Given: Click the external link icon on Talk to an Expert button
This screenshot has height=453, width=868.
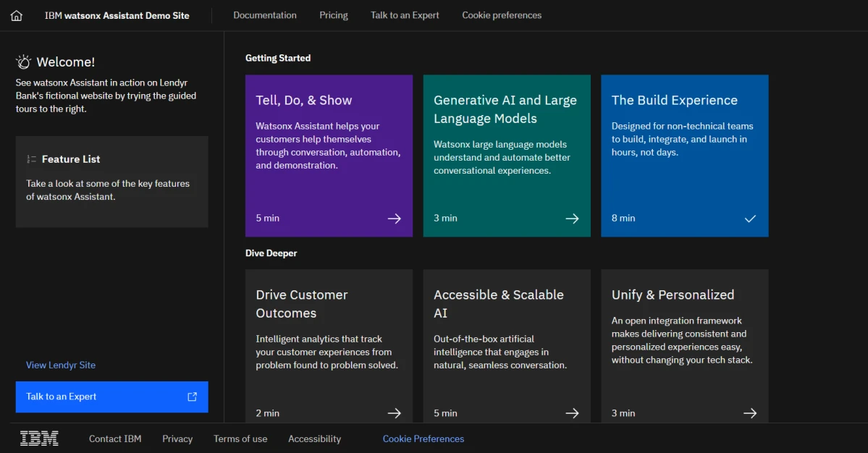Looking at the screenshot, I should 192,397.
